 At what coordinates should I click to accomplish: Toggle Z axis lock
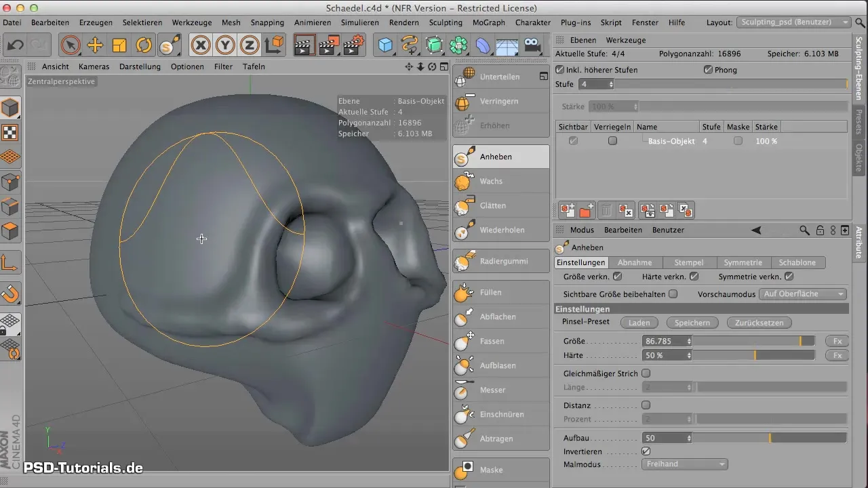click(x=250, y=45)
